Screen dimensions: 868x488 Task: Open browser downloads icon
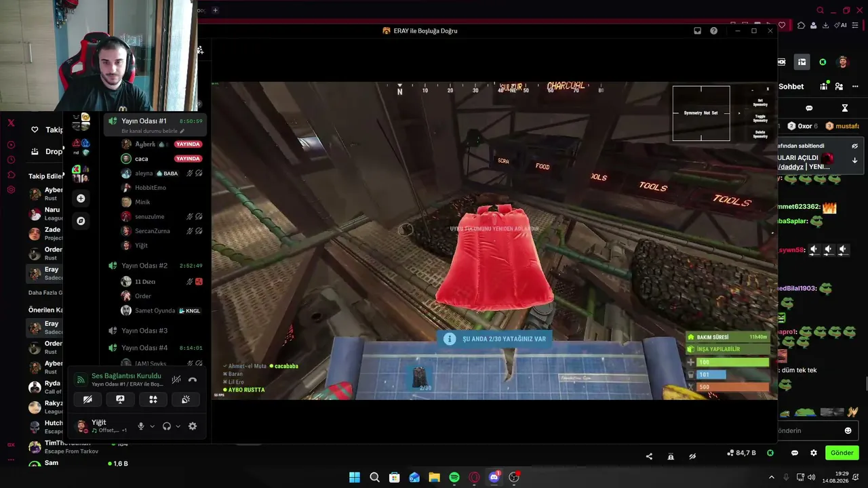click(825, 26)
